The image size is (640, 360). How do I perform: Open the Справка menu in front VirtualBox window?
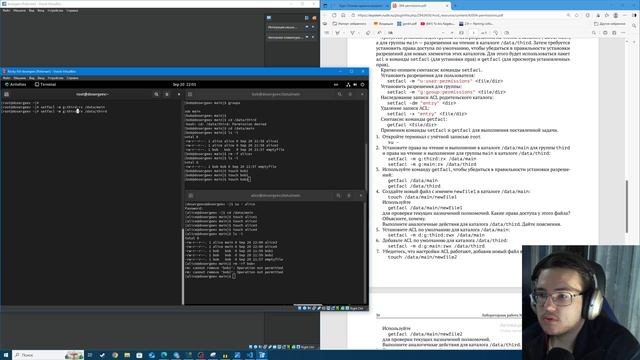tap(72, 78)
